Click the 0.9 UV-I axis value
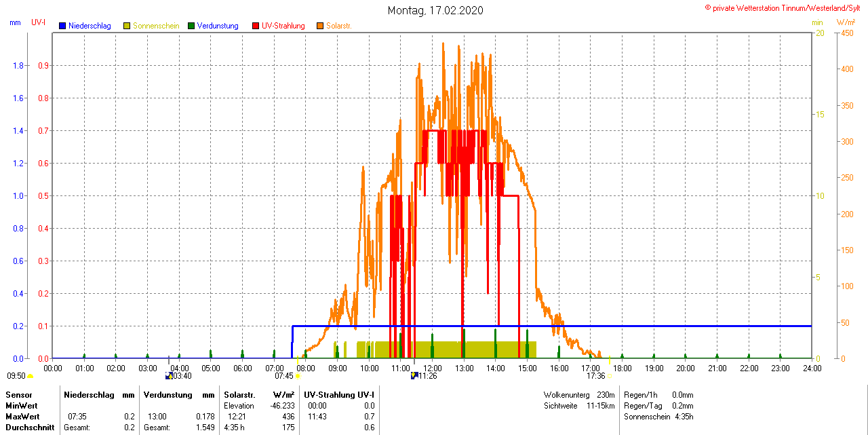 pyautogui.click(x=43, y=66)
